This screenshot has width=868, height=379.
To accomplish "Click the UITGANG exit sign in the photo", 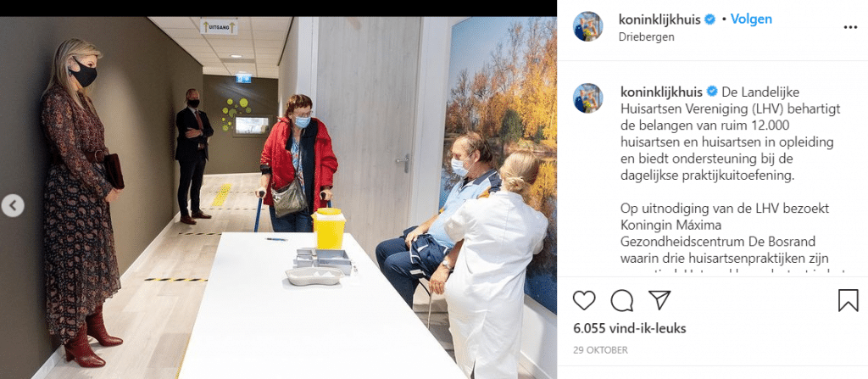I will click(x=219, y=26).
